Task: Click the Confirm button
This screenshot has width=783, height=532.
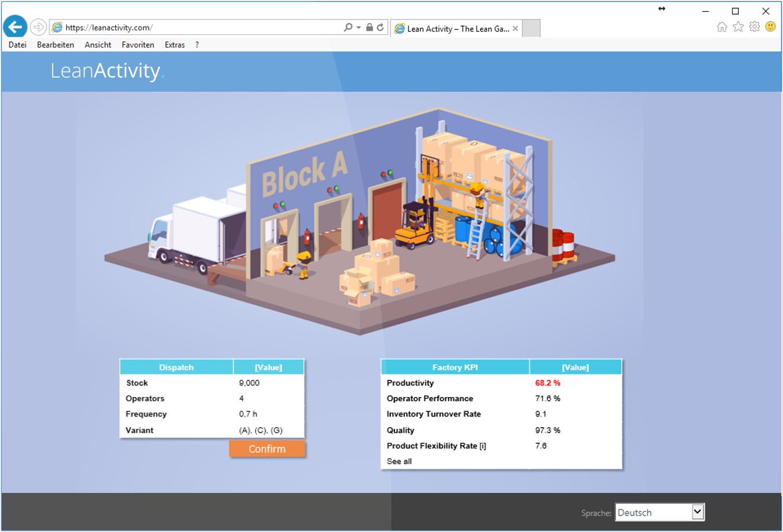Action: pyautogui.click(x=267, y=449)
